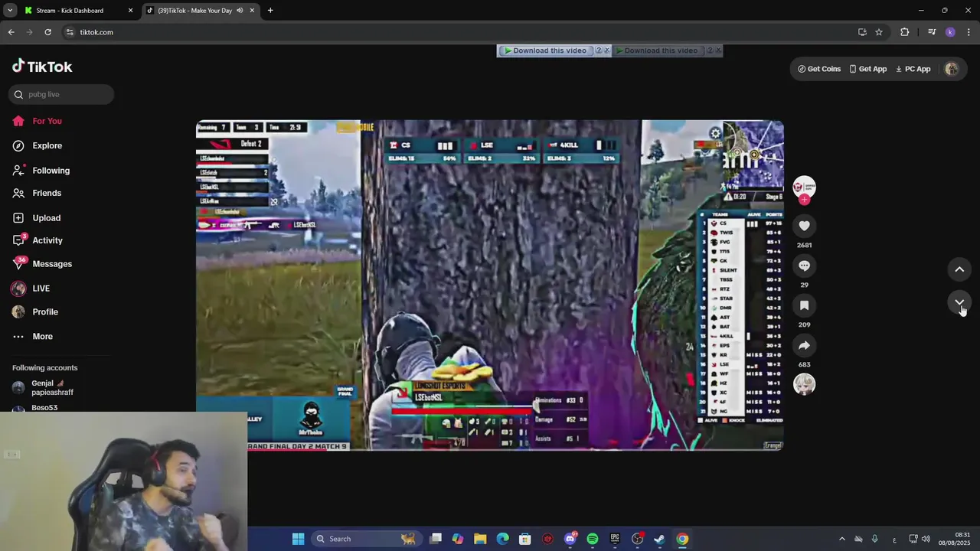Image resolution: width=980 pixels, height=551 pixels.
Task: Open account avatar in top right
Action: (x=952, y=69)
